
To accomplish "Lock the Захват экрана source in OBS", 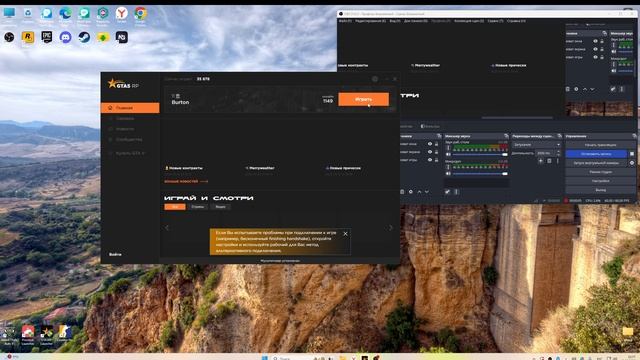I will pyautogui.click(x=436, y=152).
